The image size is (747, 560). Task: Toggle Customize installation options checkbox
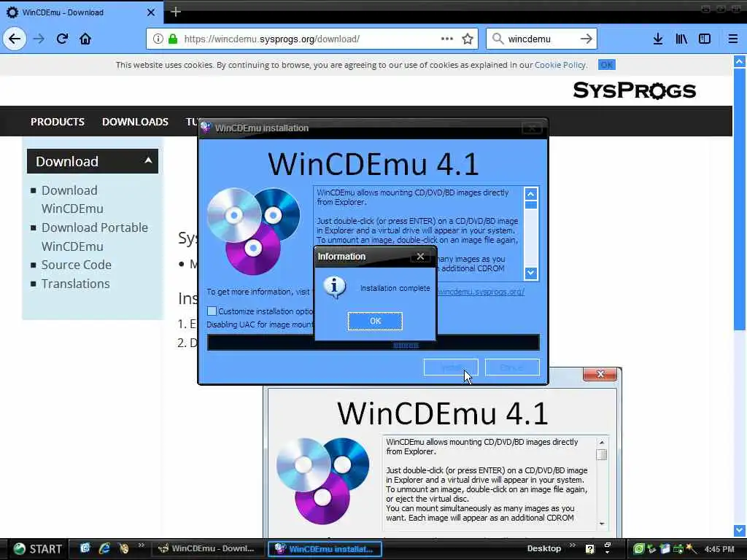pos(212,311)
